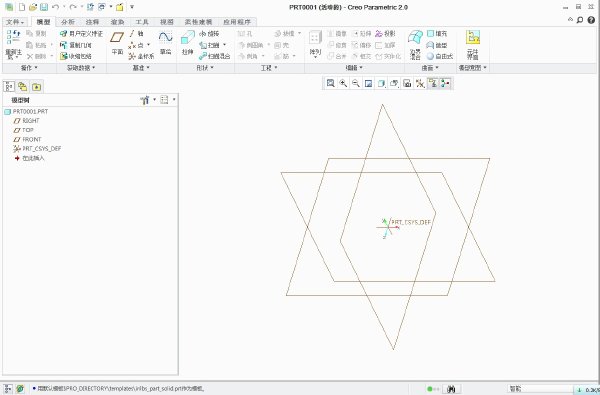Toggle browser display icon in status bar

coord(20,389)
